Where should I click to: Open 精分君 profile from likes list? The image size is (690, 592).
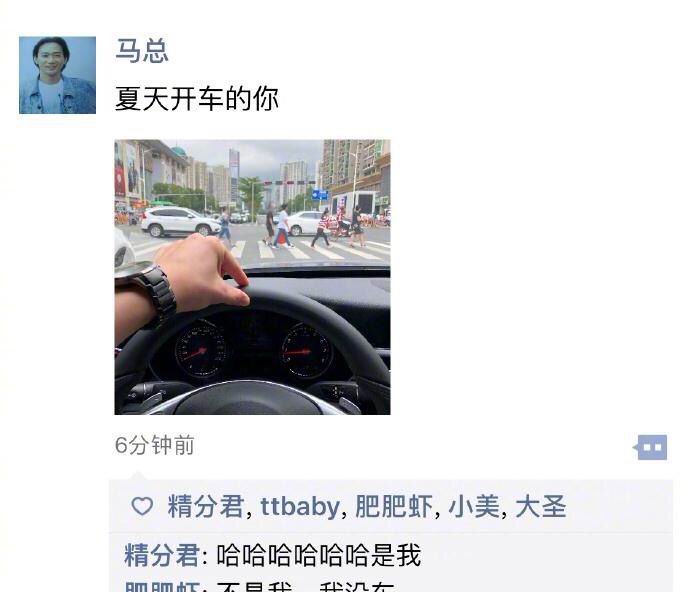[206, 507]
